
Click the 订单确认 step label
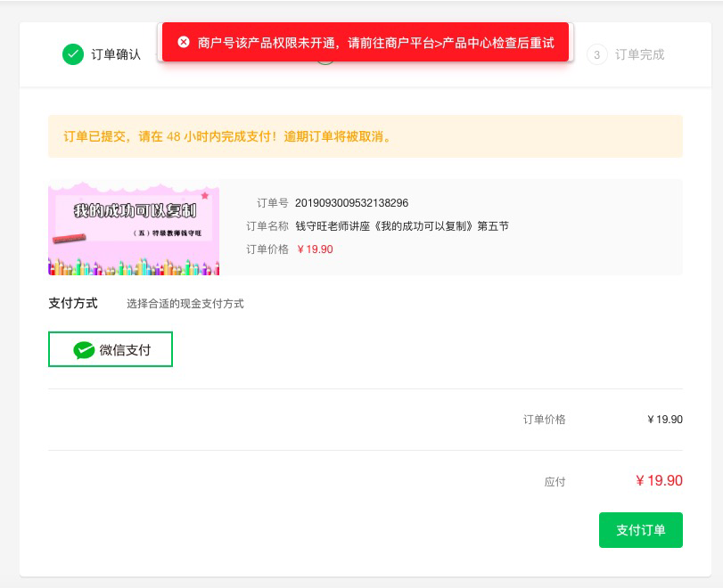(x=116, y=54)
